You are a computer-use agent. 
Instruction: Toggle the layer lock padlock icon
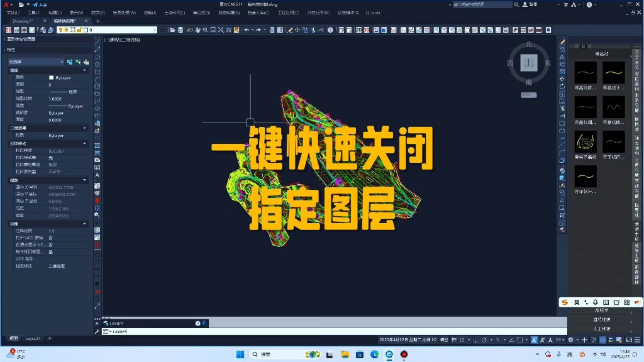80,28
